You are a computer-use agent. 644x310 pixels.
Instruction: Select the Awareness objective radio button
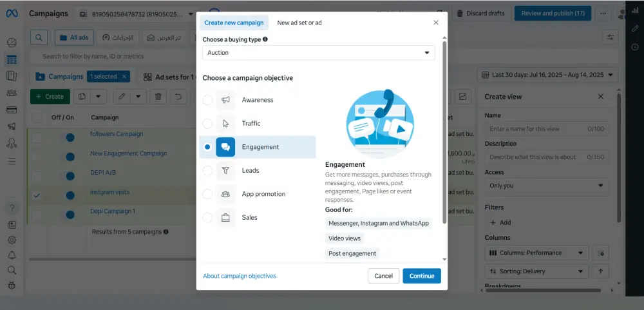pos(208,100)
